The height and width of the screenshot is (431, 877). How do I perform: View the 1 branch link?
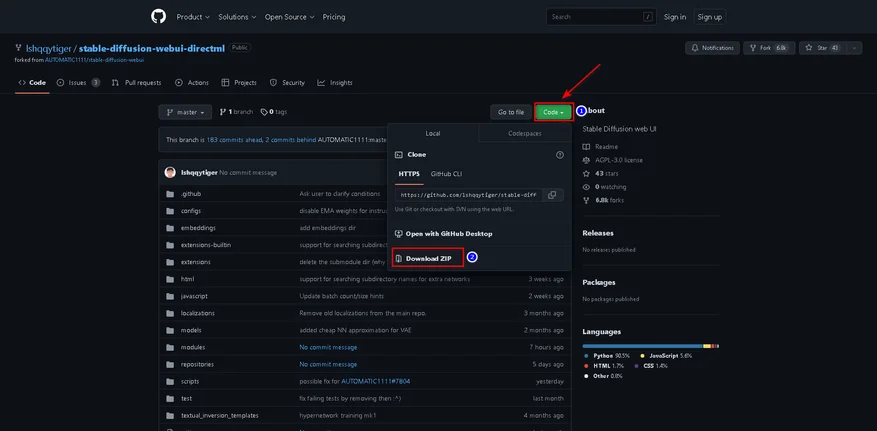tap(236, 112)
